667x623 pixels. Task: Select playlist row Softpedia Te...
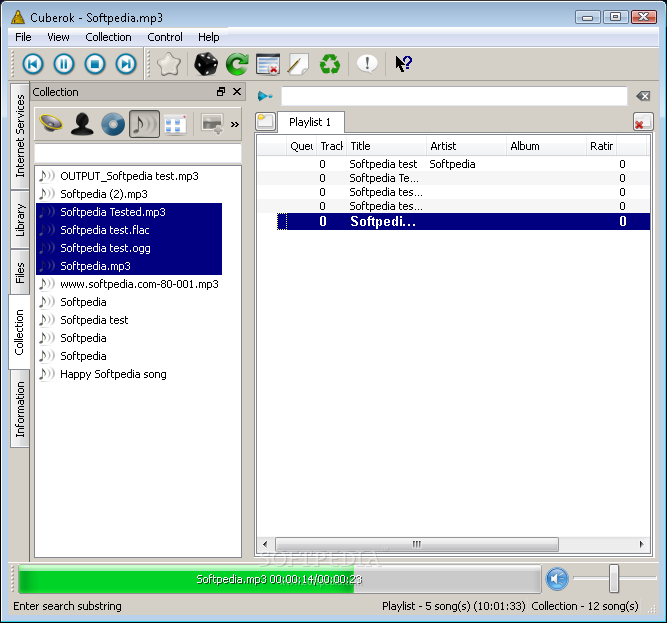point(453,178)
